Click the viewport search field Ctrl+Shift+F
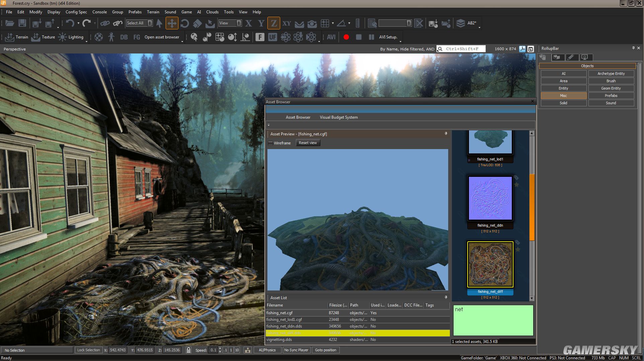Image resolution: width=644 pixels, height=361 pixels. point(461,49)
